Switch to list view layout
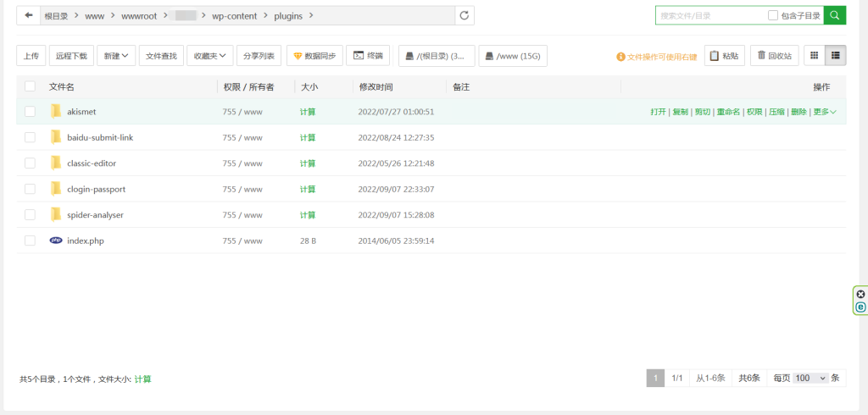 point(835,56)
